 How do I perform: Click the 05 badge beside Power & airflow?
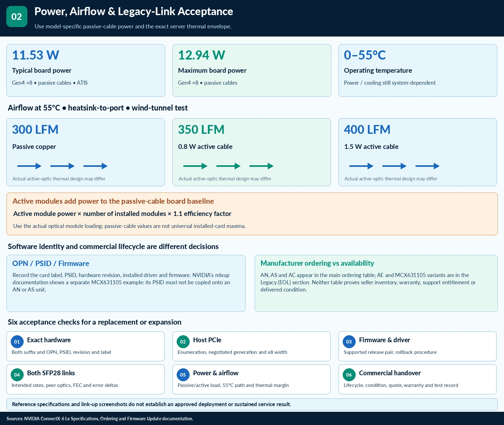click(x=183, y=375)
